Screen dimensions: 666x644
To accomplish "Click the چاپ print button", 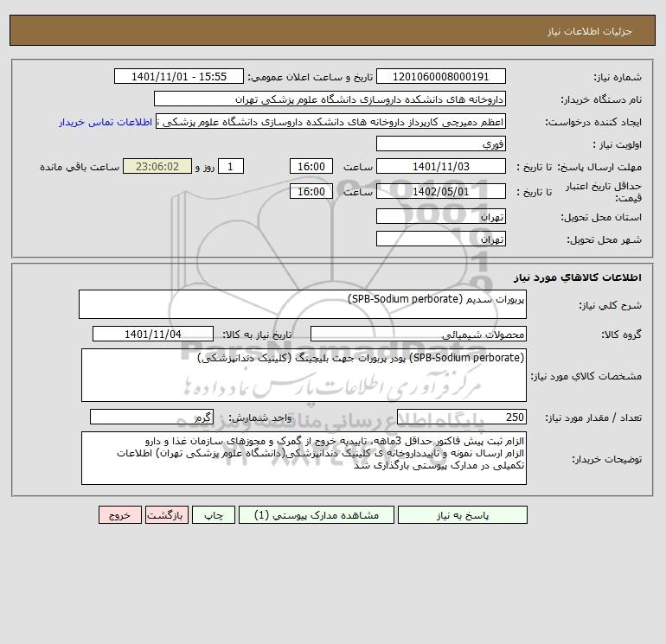I will click(214, 515).
